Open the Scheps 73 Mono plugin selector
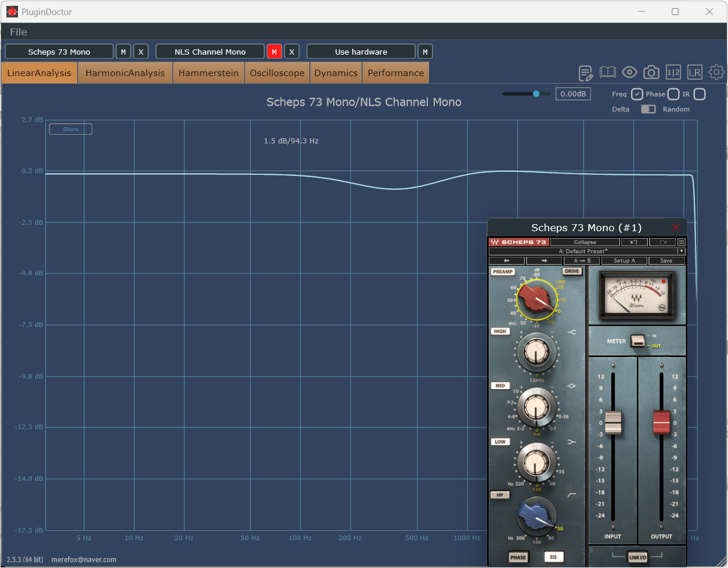The image size is (728, 568). [59, 52]
